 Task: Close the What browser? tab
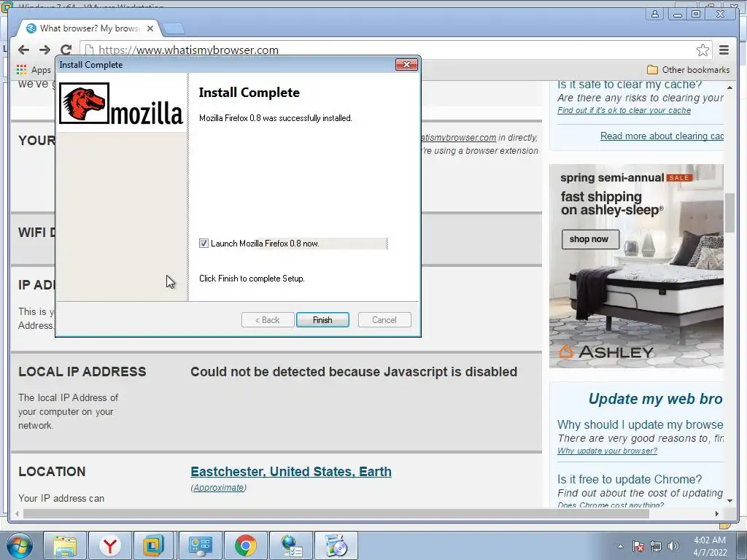pos(150,28)
